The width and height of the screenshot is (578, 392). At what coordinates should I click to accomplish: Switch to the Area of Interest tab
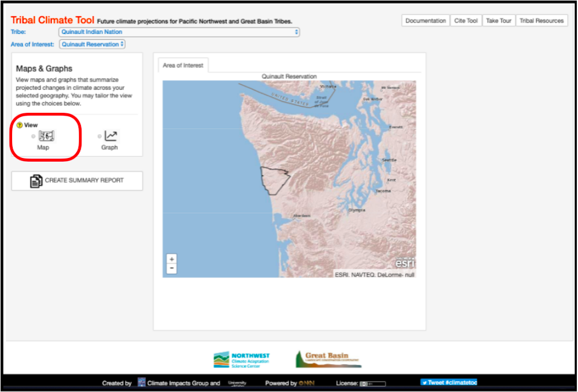click(x=183, y=65)
